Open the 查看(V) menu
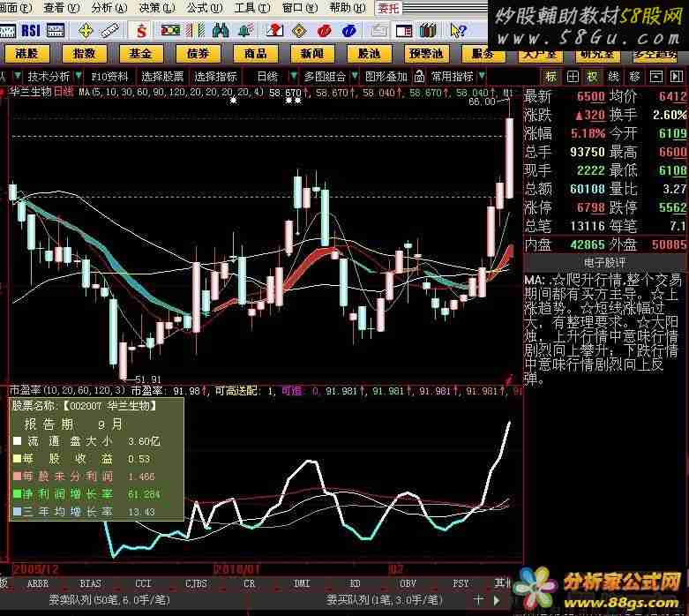Image resolution: width=689 pixels, height=616 pixels. [x=62, y=7]
